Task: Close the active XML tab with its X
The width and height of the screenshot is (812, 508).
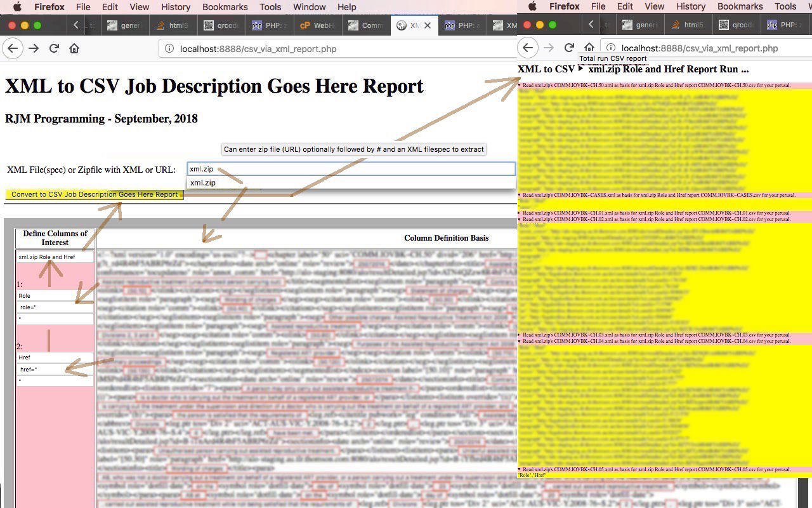Action: [428, 25]
